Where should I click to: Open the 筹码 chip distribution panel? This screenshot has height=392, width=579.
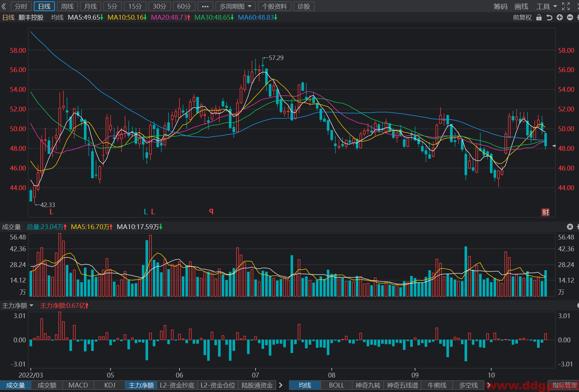(x=500, y=6)
